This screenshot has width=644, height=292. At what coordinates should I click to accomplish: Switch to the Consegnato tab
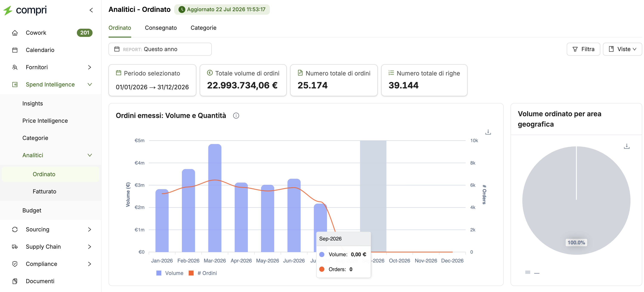click(161, 28)
